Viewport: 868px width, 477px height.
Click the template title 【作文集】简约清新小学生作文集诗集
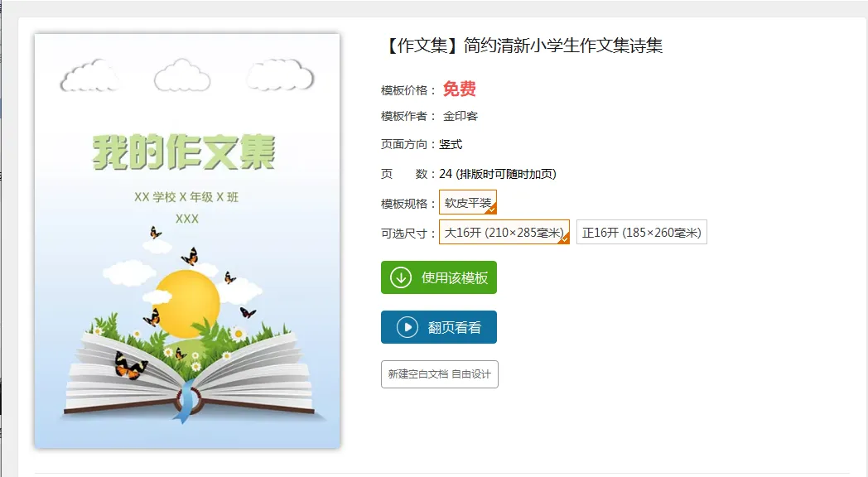tap(523, 46)
